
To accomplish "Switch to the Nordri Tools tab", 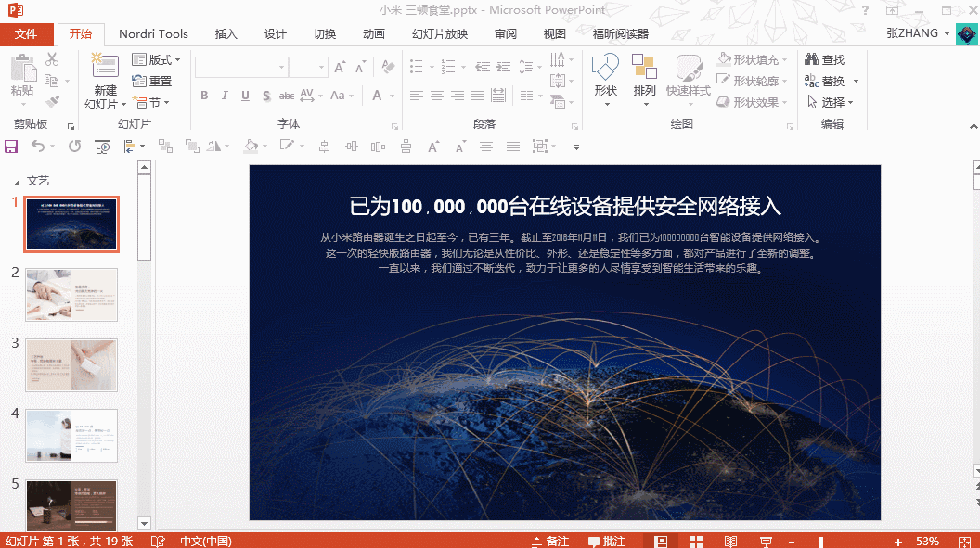I will coord(153,34).
